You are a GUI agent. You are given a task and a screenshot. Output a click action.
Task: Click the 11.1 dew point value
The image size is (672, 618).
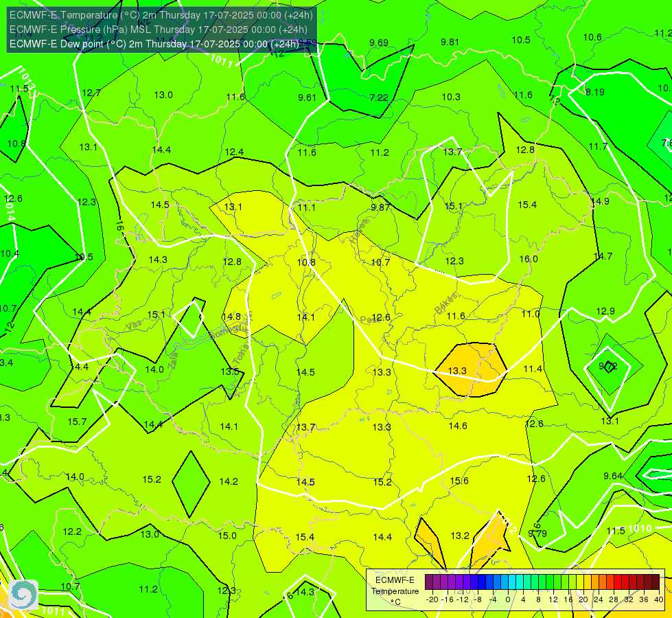pyautogui.click(x=306, y=207)
